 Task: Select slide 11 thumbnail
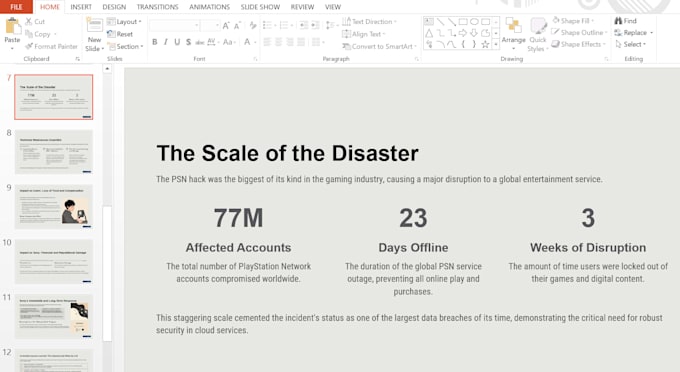coord(54,316)
